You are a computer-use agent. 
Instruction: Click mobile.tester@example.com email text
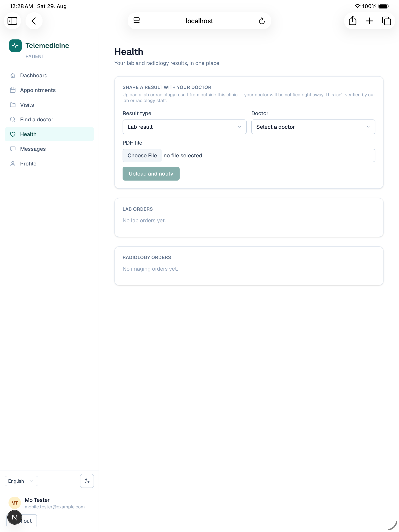pyautogui.click(x=55, y=507)
